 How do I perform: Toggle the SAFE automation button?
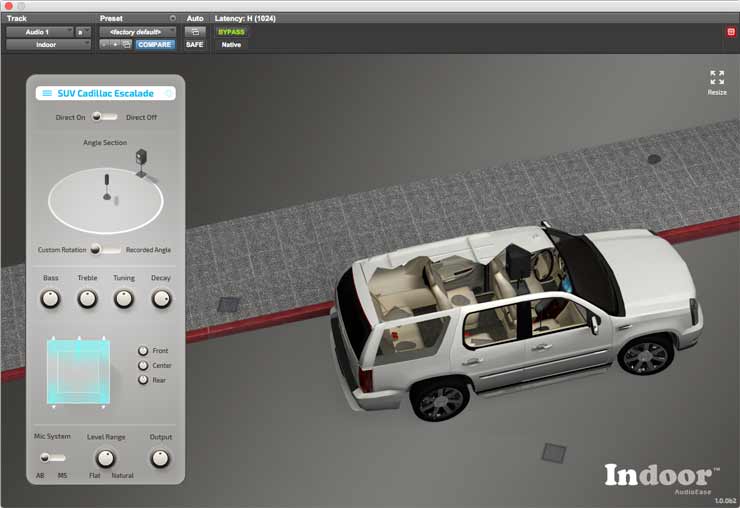pos(194,44)
